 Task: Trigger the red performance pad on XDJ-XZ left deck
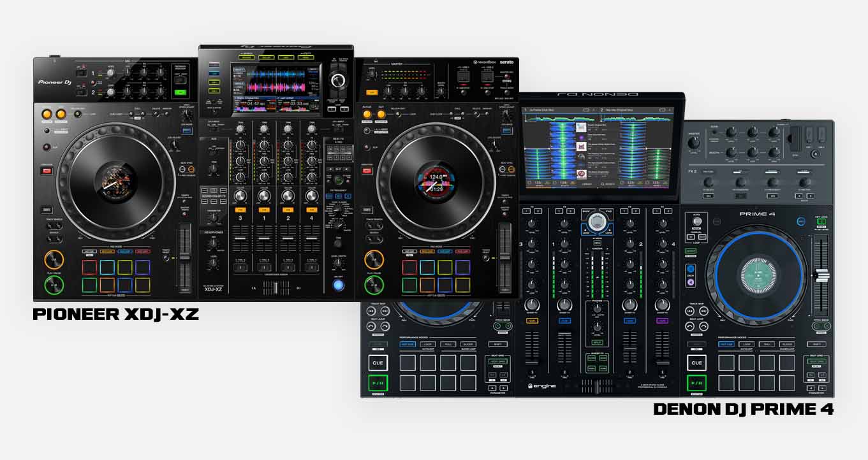pyautogui.click(x=90, y=268)
